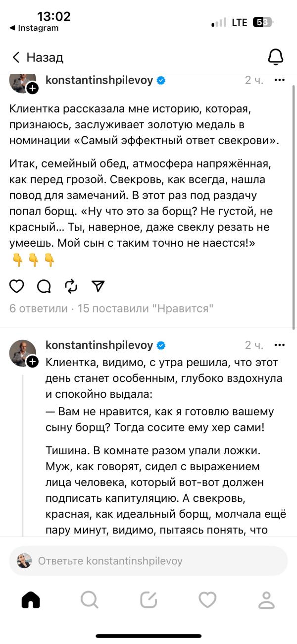The width and height of the screenshot is (297, 644).
Task: Go to the Profile tab
Action: tap(267, 600)
